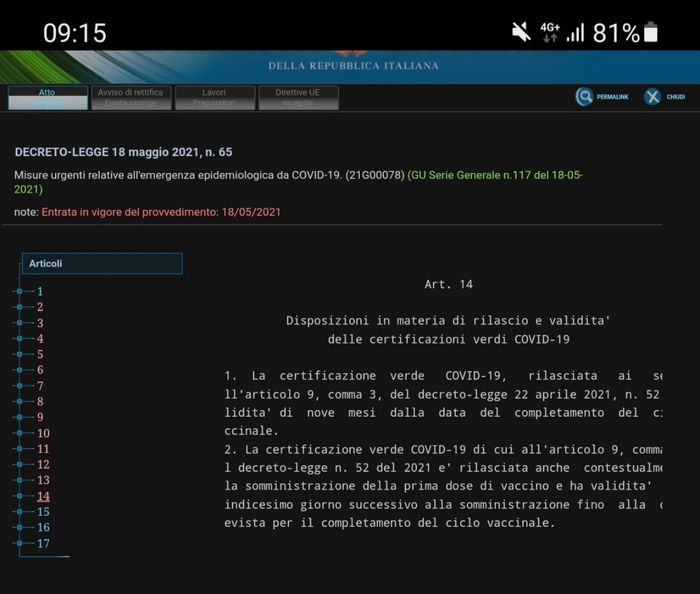The width and height of the screenshot is (700, 594).
Task: Tap the 4G+ network signal icon
Action: (550, 32)
